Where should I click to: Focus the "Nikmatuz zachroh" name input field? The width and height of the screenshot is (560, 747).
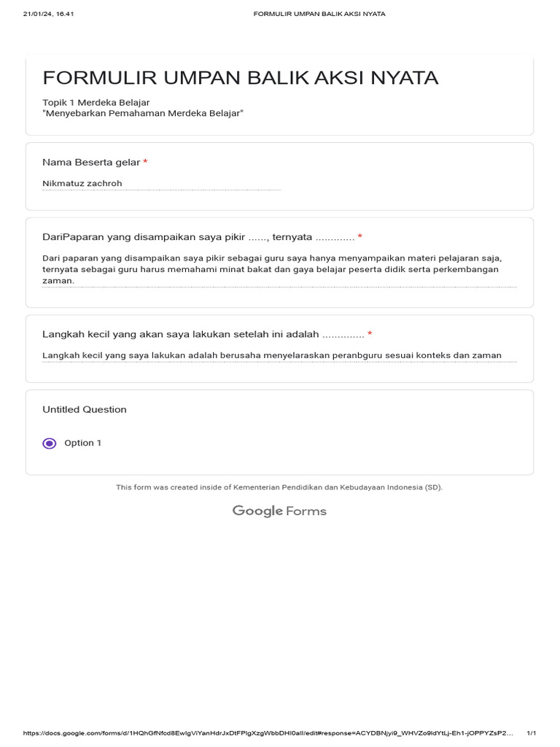click(x=161, y=183)
